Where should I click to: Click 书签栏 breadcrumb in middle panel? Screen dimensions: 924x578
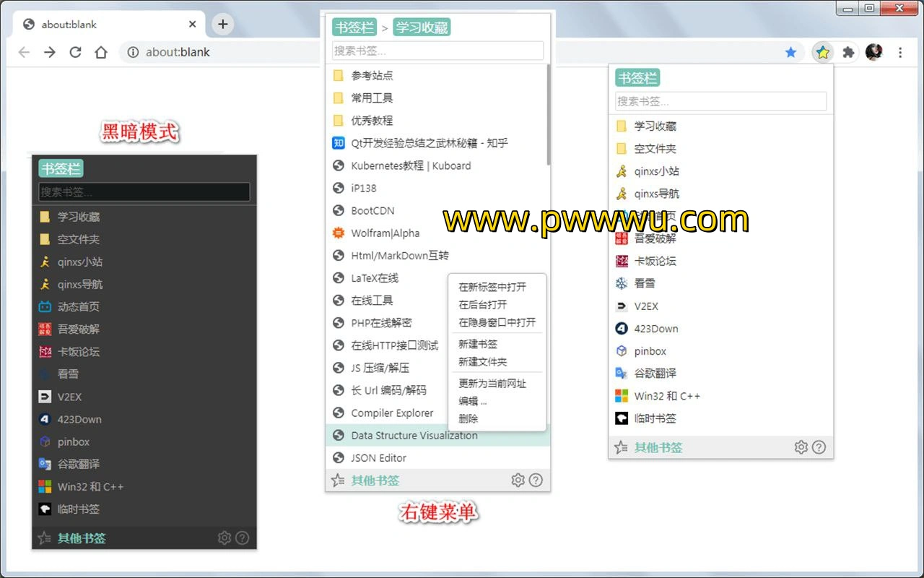[354, 27]
